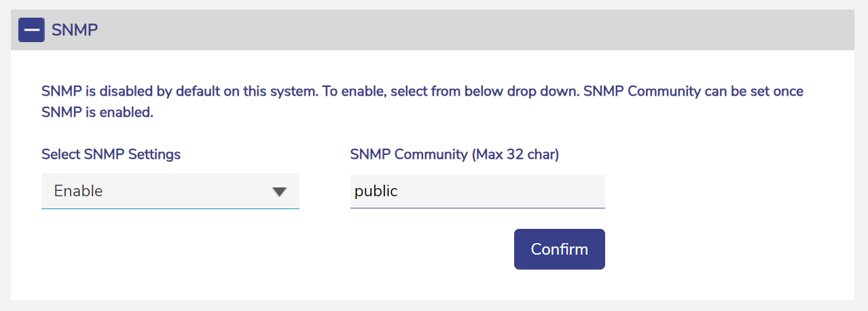Click the word "Confirm" on the button
This screenshot has width=868, height=311.
(559, 249)
